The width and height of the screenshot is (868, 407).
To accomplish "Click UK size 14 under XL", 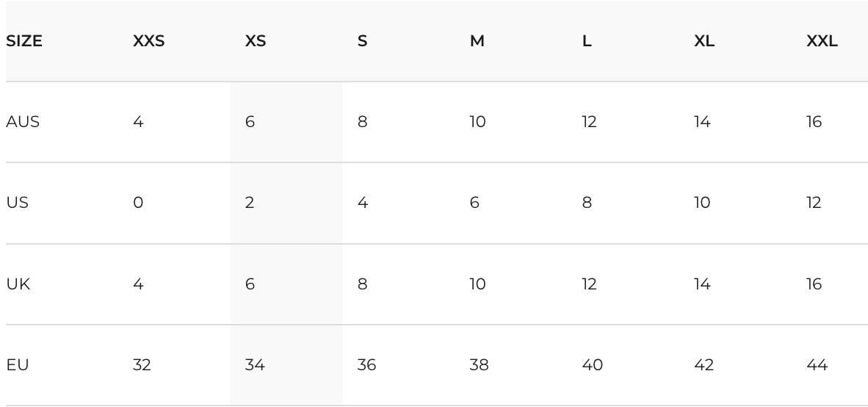I will (702, 284).
